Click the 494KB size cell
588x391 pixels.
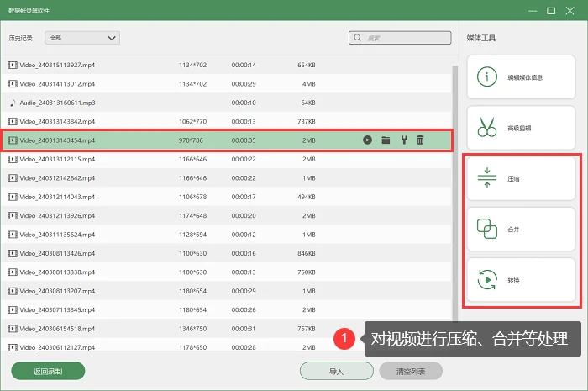point(307,197)
